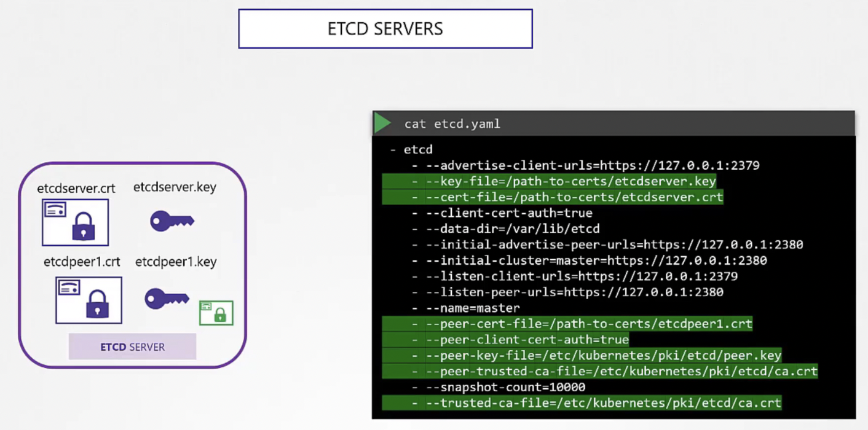The width and height of the screenshot is (868, 430).
Task: Select the highlighted --peer-key-file line
Action: tap(582, 356)
